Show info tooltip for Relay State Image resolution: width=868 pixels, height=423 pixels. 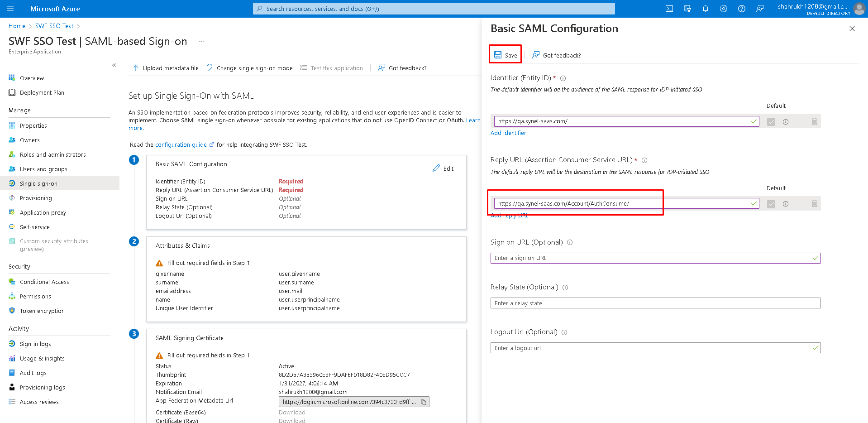click(565, 288)
